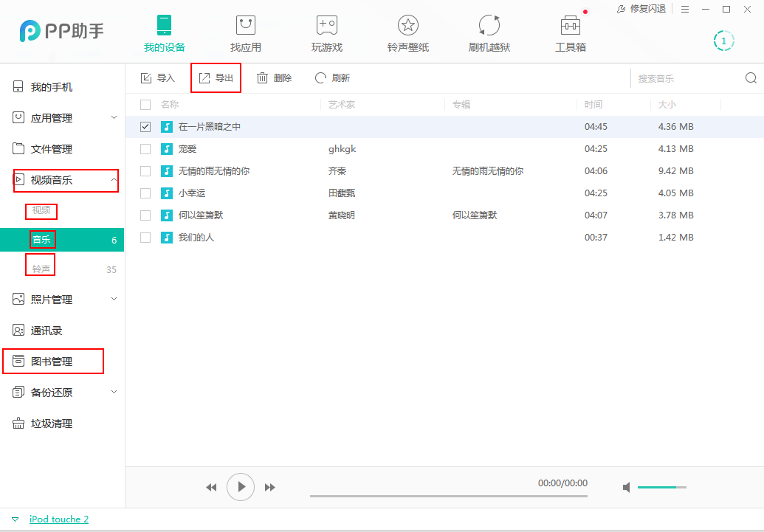Check the checkbox for 小幸运

pos(145,193)
